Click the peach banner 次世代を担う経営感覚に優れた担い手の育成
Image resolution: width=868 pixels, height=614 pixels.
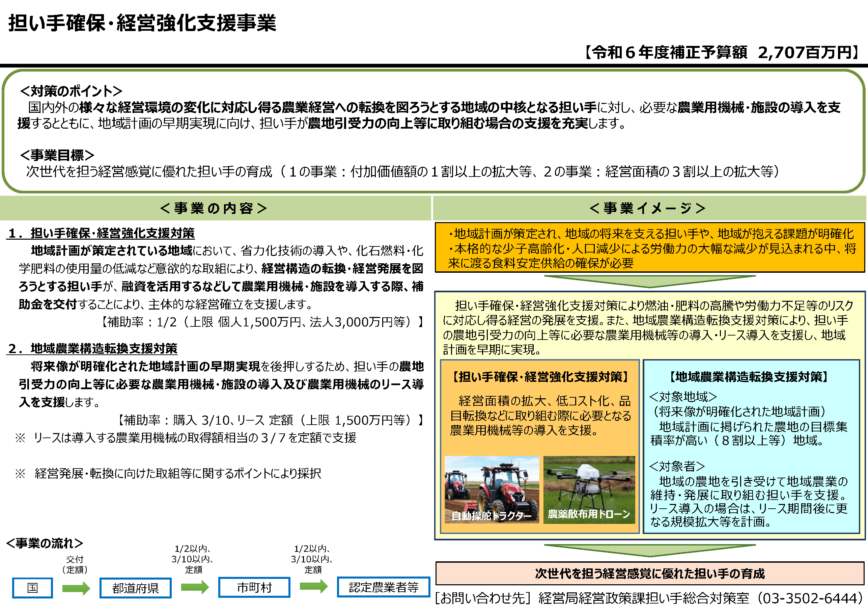(649, 573)
